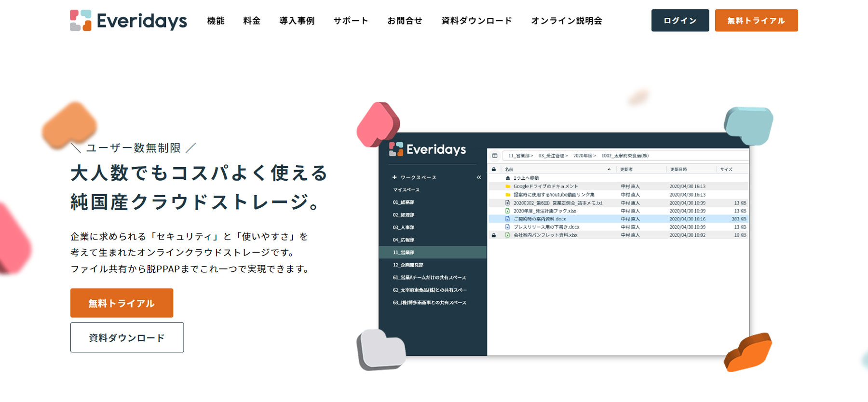Click 283 KB size value

739,219
